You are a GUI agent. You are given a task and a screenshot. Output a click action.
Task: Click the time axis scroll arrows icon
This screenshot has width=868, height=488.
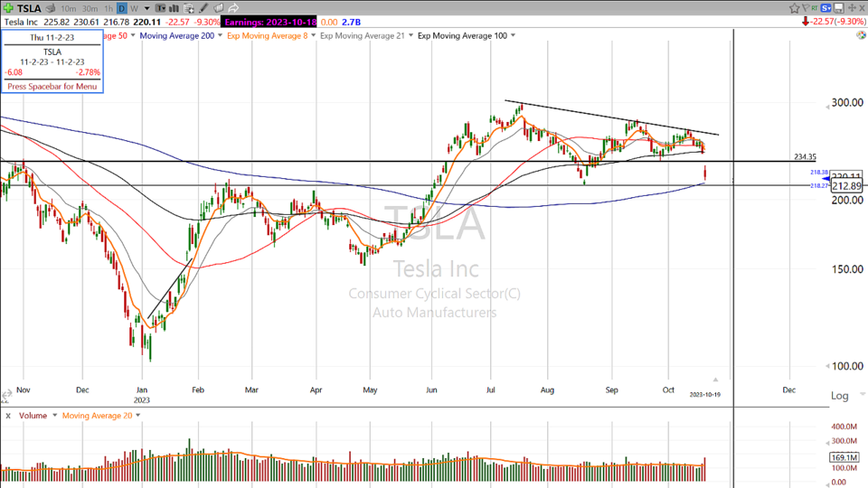(x=6, y=395)
